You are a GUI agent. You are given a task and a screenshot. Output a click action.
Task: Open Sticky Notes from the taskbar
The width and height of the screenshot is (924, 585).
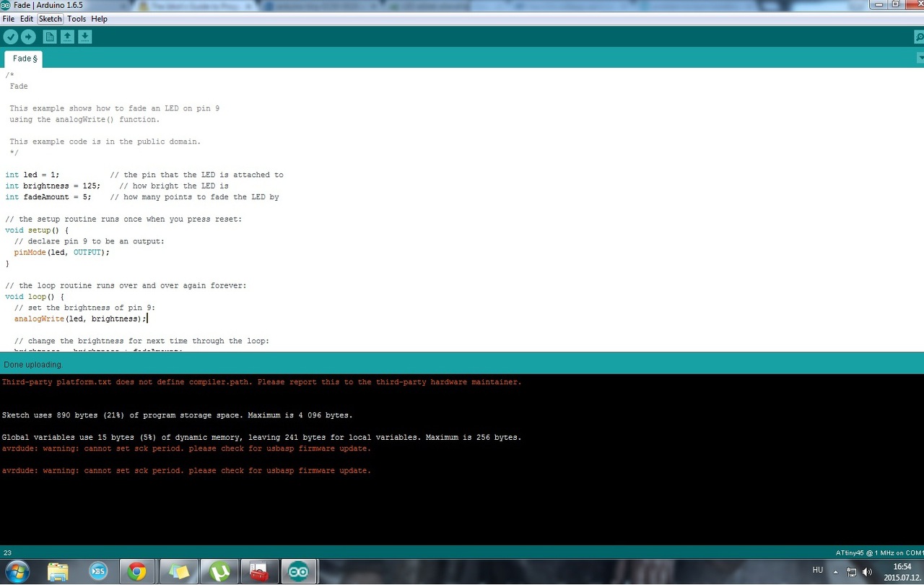(178, 572)
